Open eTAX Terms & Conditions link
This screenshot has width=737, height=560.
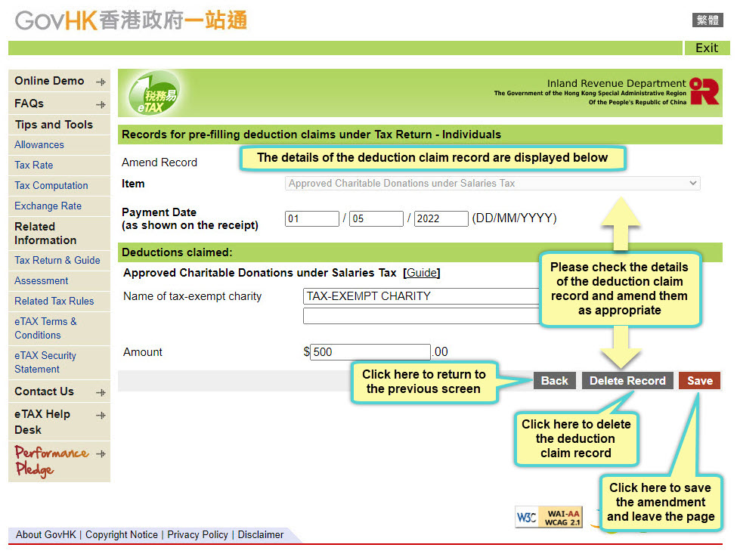tap(45, 329)
